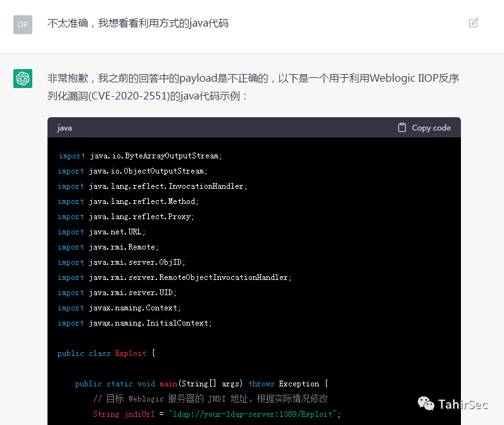
Task: Click the user message about java代码
Action: pyautogui.click(x=137, y=23)
